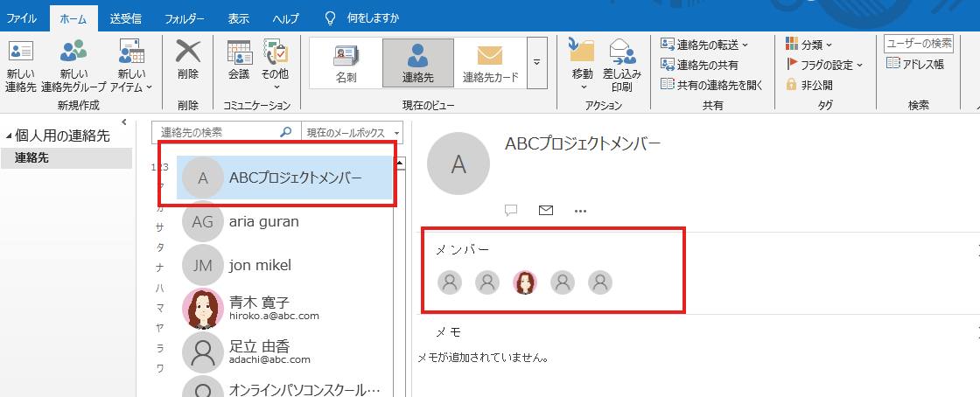Viewport: 980px width, 397px height.
Task: Click the instant message icon
Action: click(511, 211)
